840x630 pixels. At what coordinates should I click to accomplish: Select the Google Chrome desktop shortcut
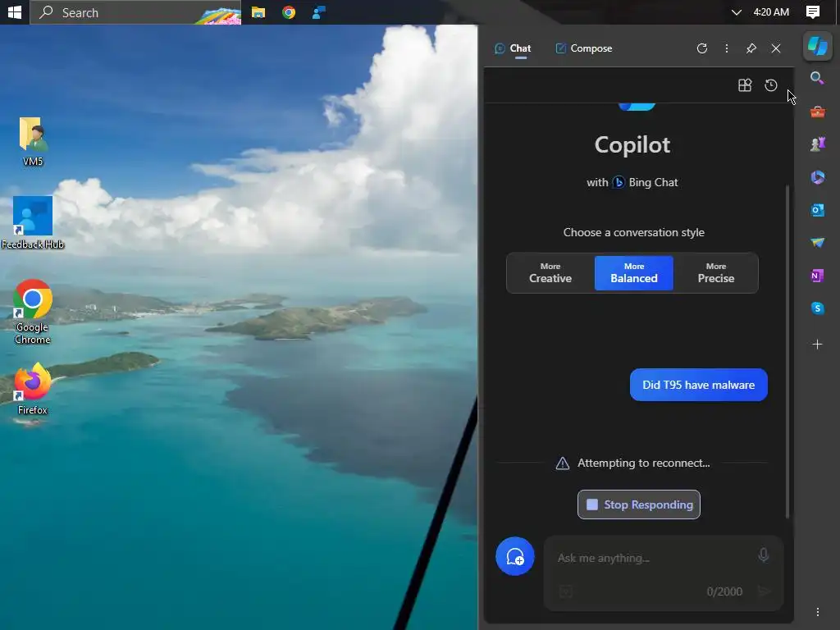(33, 312)
